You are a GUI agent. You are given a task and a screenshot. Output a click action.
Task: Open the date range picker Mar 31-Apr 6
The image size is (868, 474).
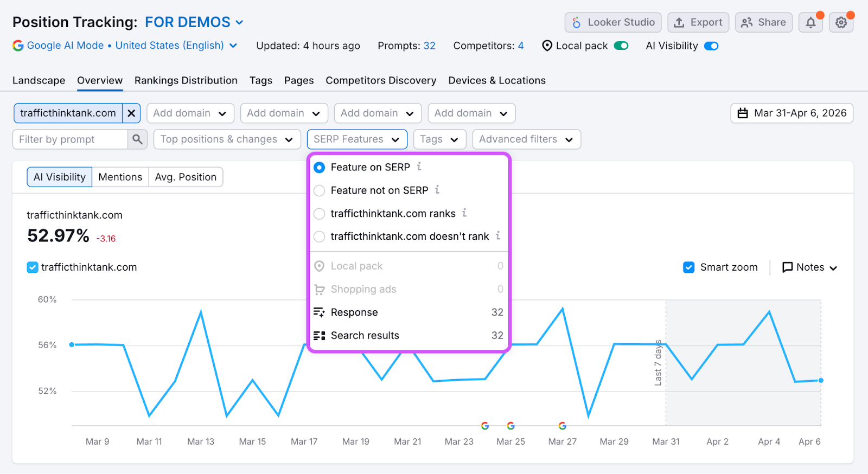pos(792,113)
